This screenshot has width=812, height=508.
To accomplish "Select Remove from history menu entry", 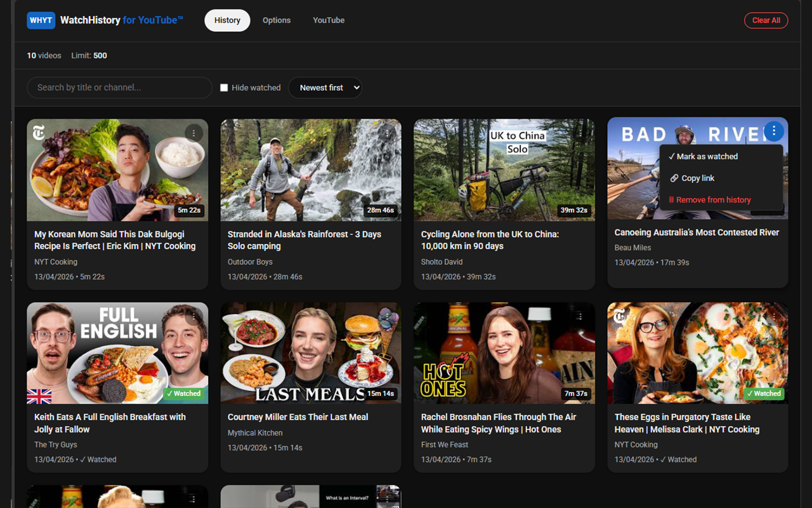I will (721, 199).
